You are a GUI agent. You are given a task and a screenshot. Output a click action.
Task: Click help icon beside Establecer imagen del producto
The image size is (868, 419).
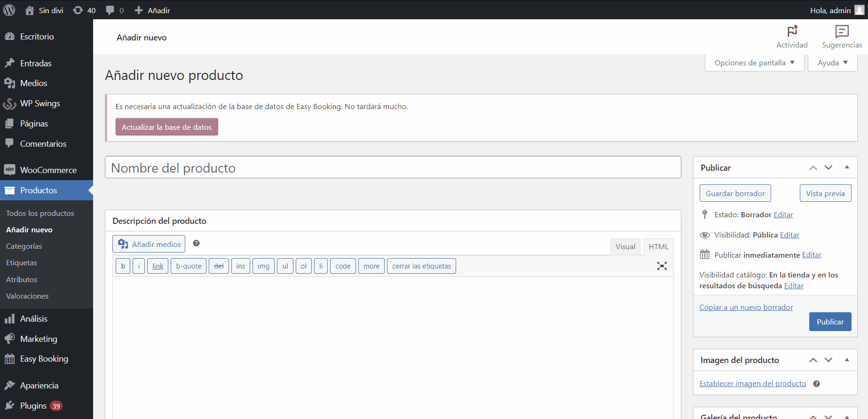[816, 384]
